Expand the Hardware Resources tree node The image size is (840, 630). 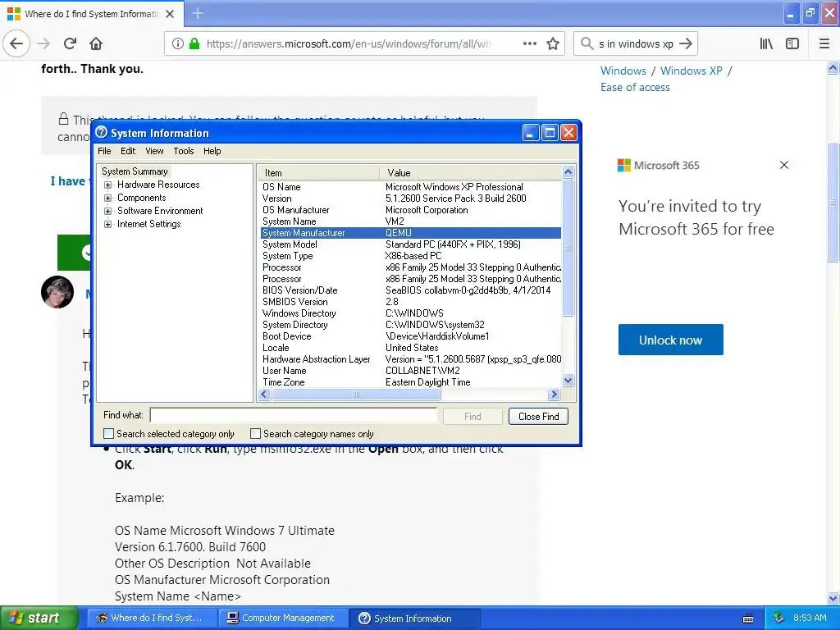point(107,185)
